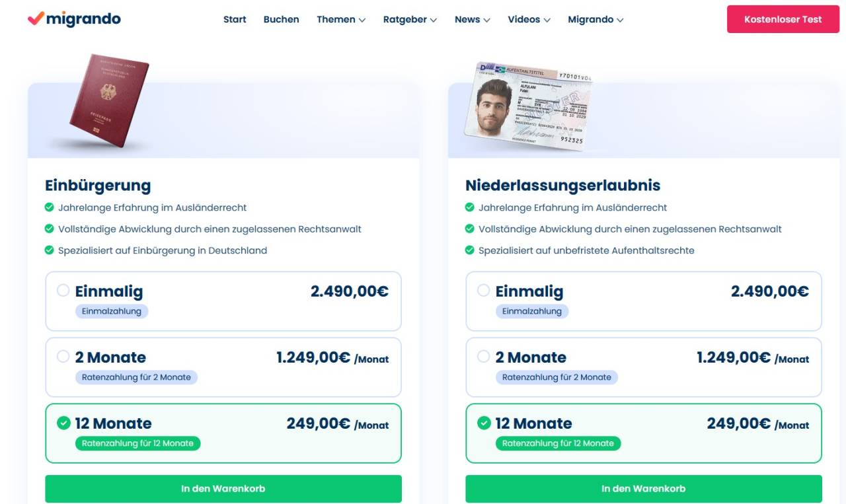Select 2 Monate plan for Einbürgerung
This screenshot has width=846, height=504.
(63, 357)
